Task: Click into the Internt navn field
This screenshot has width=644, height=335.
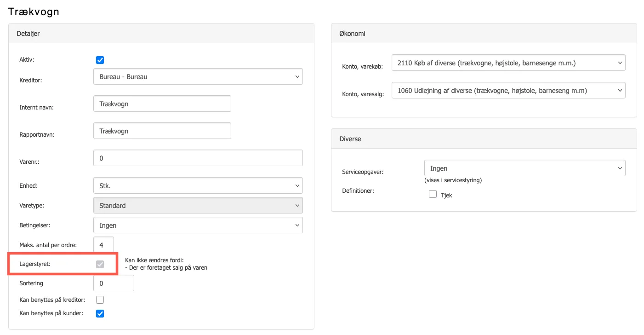Action: point(162,104)
